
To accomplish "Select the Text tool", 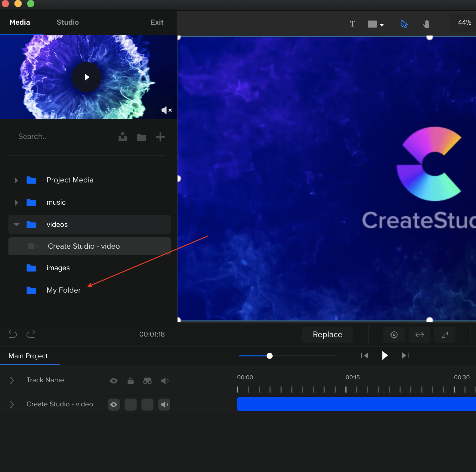I will click(353, 24).
